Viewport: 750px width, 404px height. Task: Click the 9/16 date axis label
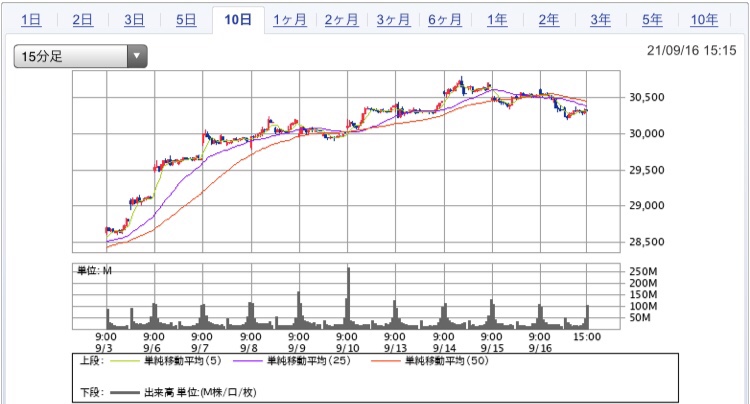tap(540, 348)
